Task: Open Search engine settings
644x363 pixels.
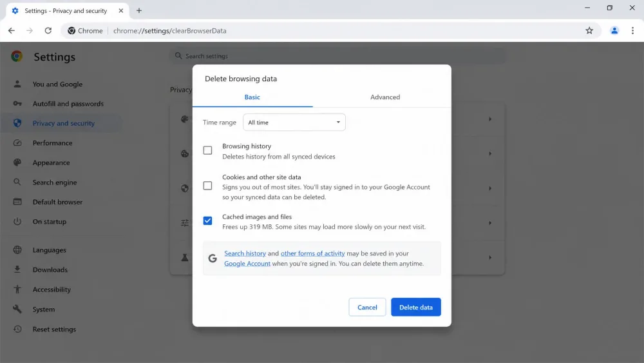Action: pyautogui.click(x=55, y=182)
